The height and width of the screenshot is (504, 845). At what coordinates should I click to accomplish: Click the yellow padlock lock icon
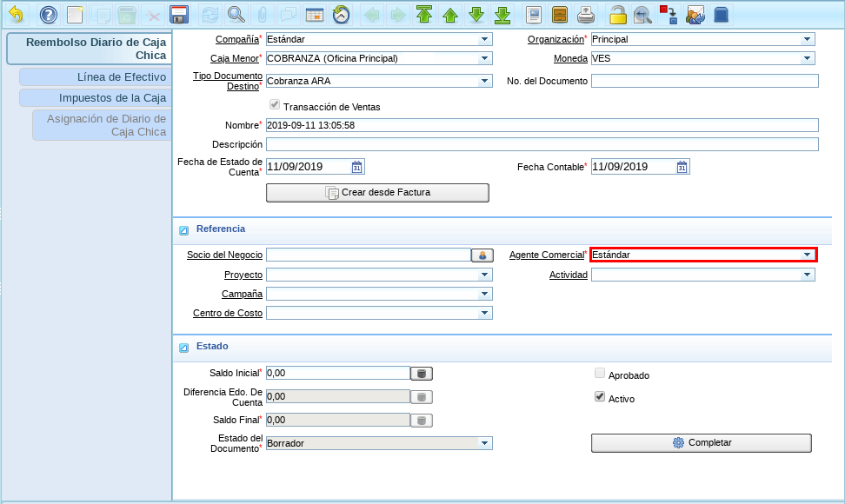pos(617,15)
